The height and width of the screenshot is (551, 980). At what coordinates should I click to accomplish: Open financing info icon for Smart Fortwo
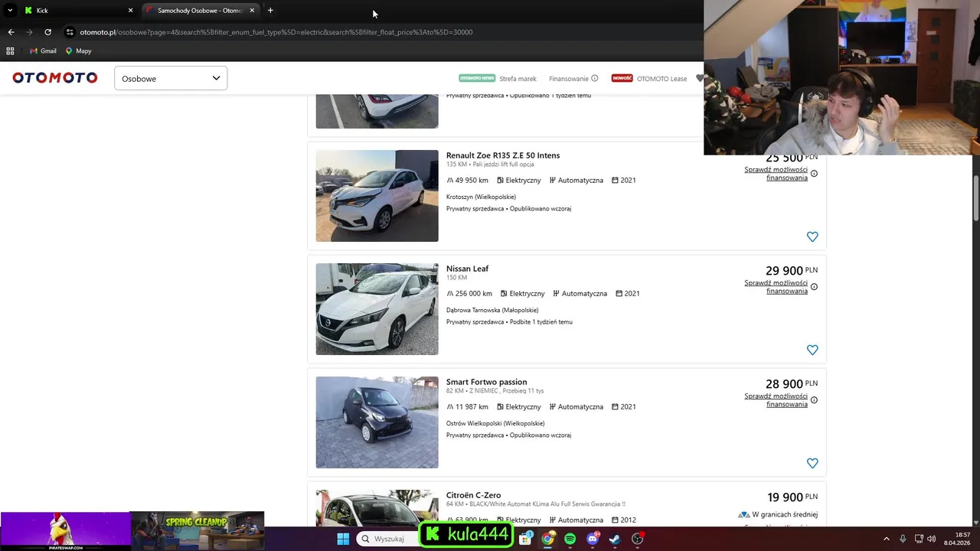tap(814, 400)
